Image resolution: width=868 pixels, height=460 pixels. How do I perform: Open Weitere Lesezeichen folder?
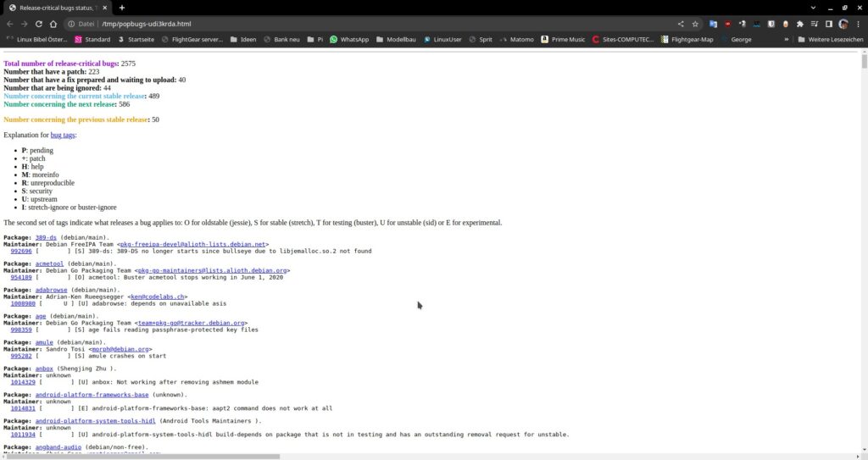pos(831,39)
